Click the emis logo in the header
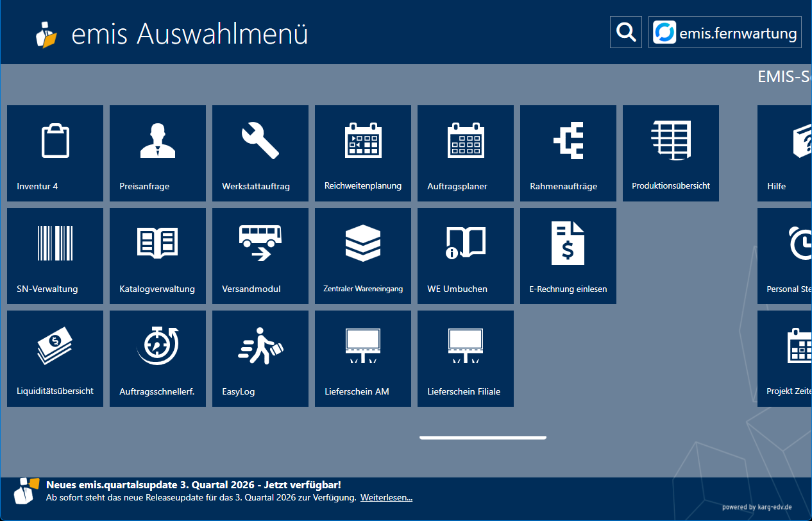Viewport: 812px width, 521px height. tap(46, 34)
